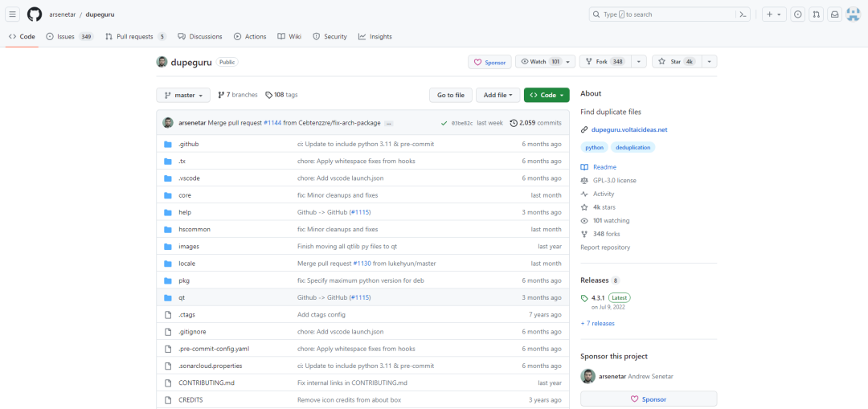This screenshot has width=868, height=409.
Task: Open the notifications inbox icon
Action: click(834, 14)
